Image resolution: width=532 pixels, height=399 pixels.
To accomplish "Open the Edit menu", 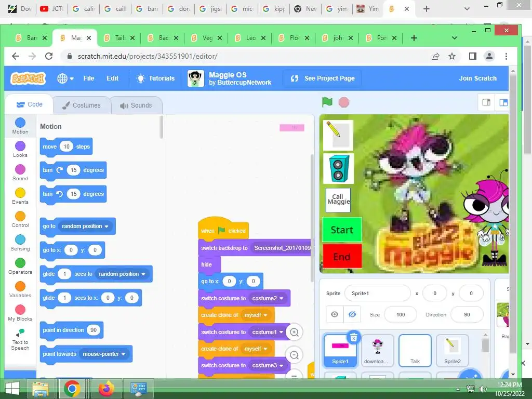I will click(x=112, y=78).
